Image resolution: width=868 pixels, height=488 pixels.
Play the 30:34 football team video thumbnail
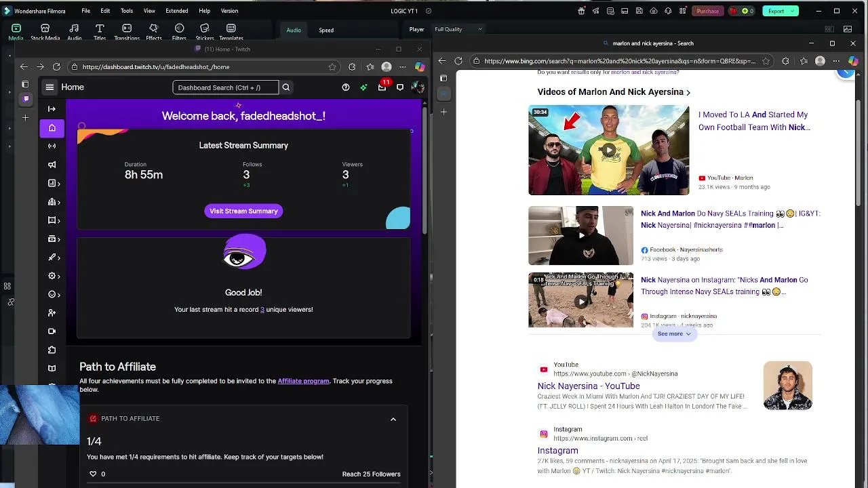point(608,150)
